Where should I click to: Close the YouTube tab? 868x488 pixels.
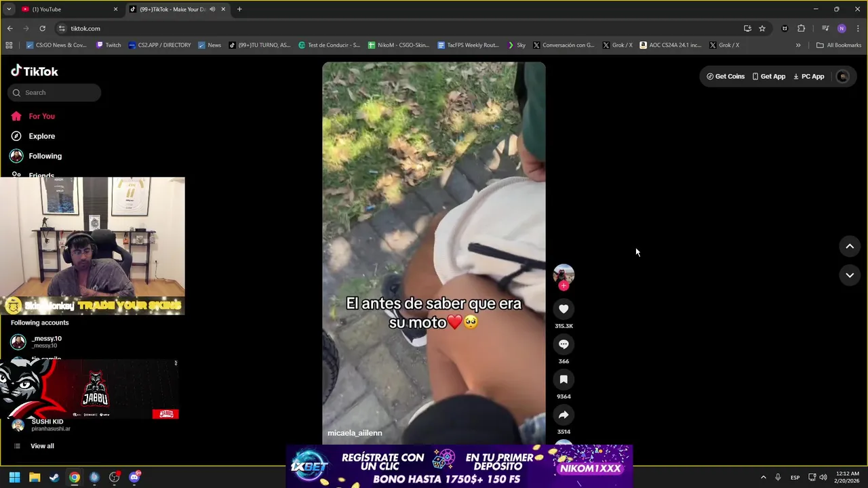point(115,9)
